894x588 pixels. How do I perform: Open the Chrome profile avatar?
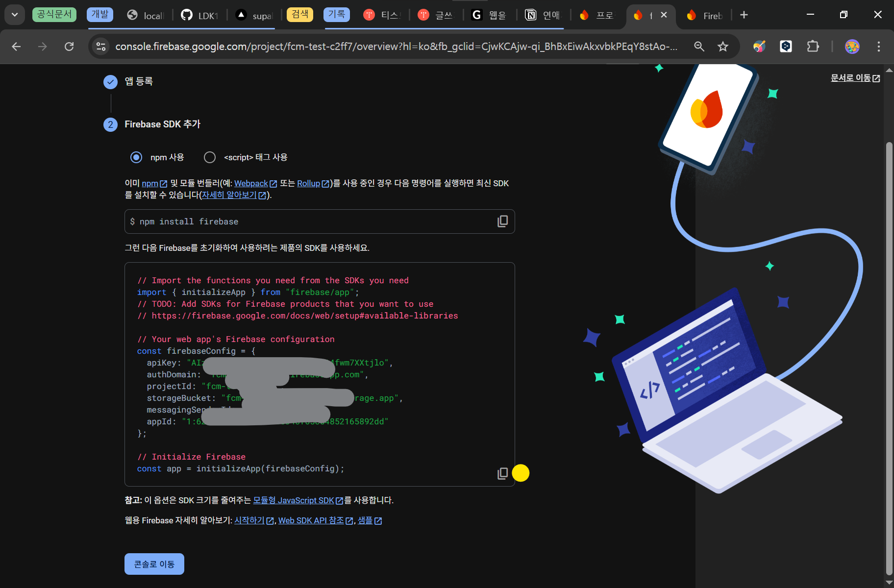852,47
